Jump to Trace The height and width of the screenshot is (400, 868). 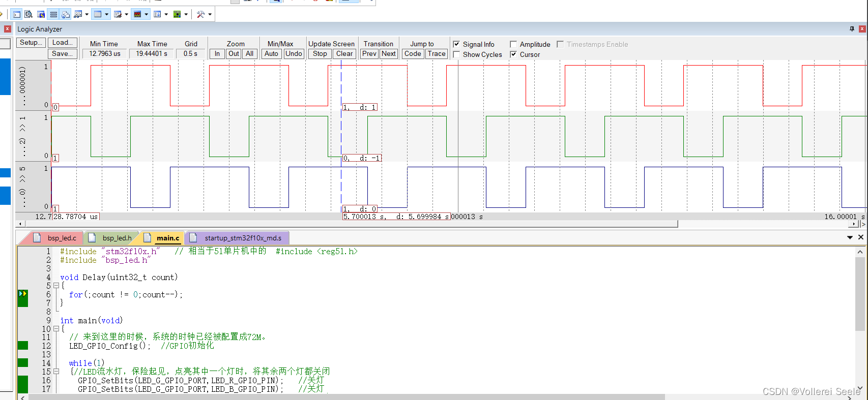437,53
